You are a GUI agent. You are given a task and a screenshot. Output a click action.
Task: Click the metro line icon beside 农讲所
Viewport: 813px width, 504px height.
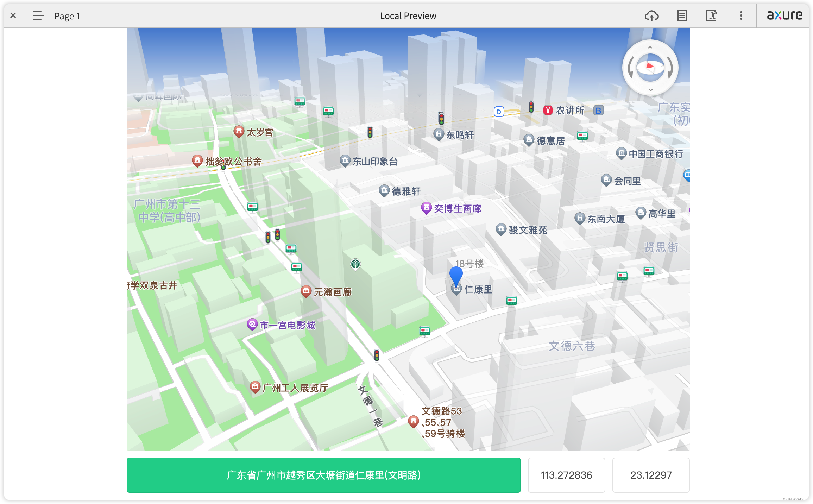pos(548,110)
